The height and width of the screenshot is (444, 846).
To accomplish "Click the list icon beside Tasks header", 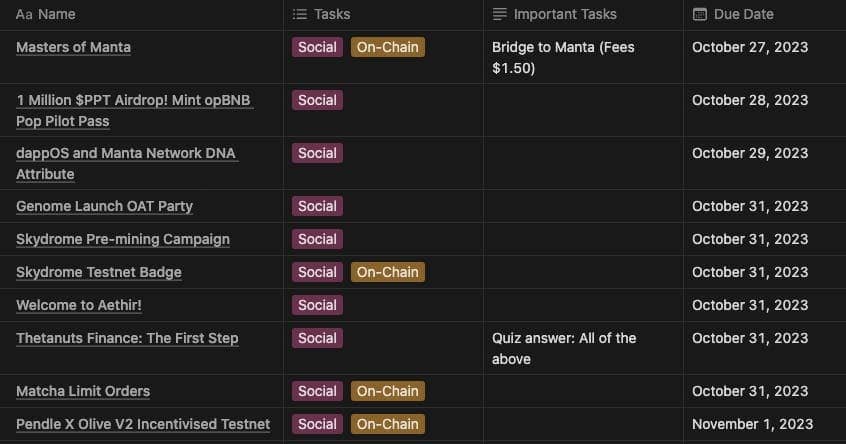I will coord(299,15).
